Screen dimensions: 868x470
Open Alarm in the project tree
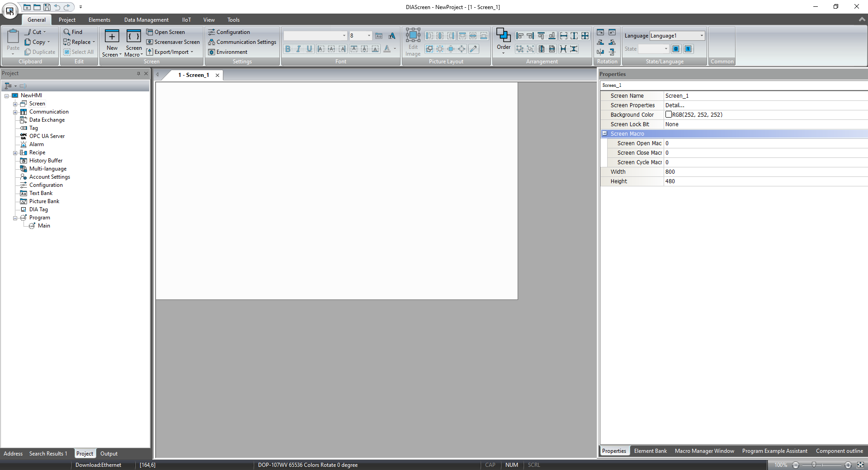pyautogui.click(x=37, y=144)
